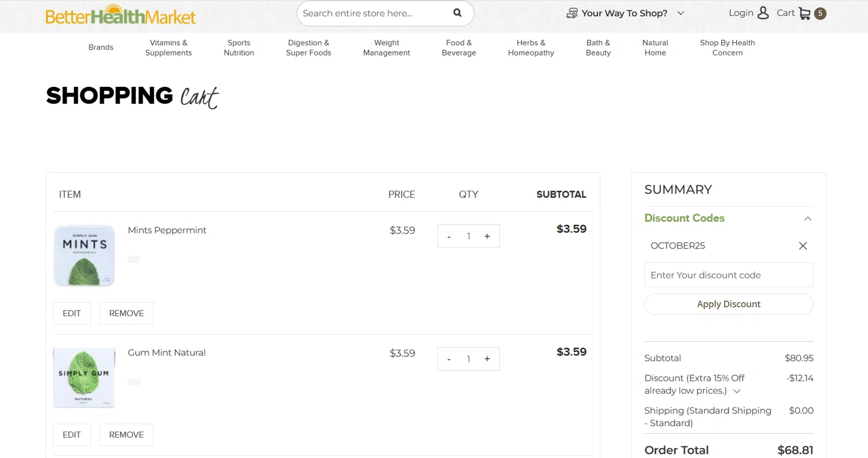Expand Your Way To Shop dropdown arrow
The image size is (868, 458).
click(681, 13)
